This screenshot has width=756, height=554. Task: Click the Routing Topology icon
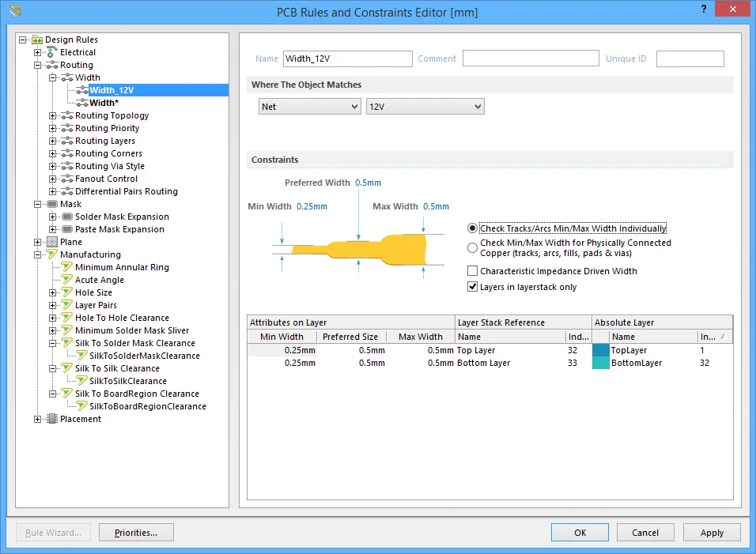(x=67, y=115)
